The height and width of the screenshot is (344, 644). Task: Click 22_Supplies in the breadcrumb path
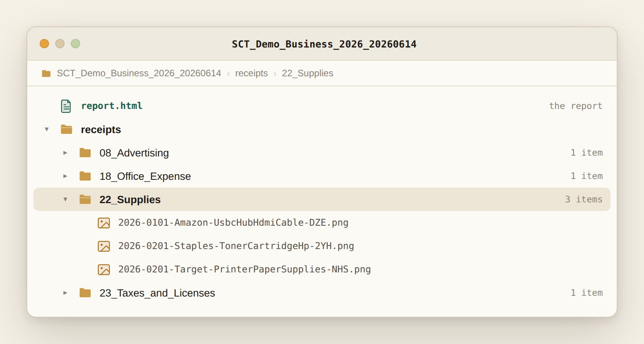pyautogui.click(x=308, y=73)
